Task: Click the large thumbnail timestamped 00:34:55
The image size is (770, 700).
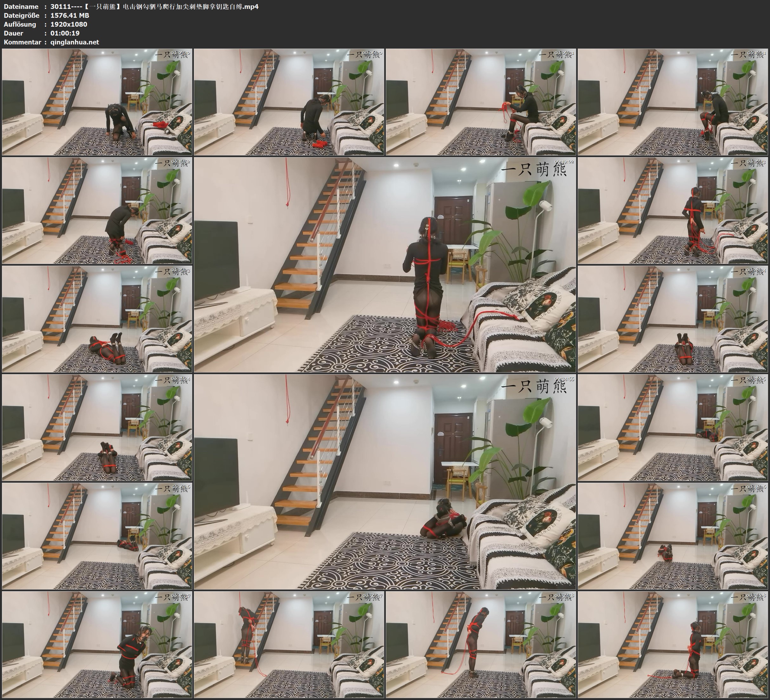Action: pyautogui.click(x=385, y=482)
